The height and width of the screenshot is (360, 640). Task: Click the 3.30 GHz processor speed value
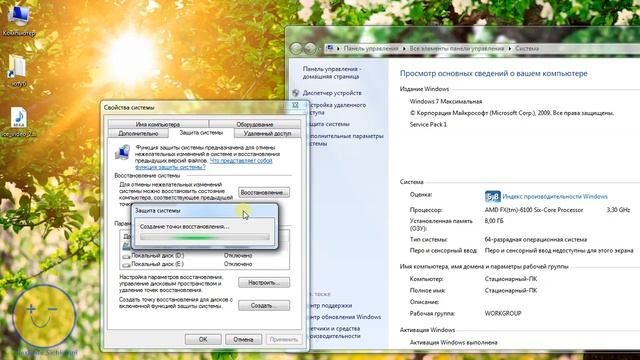point(618,210)
